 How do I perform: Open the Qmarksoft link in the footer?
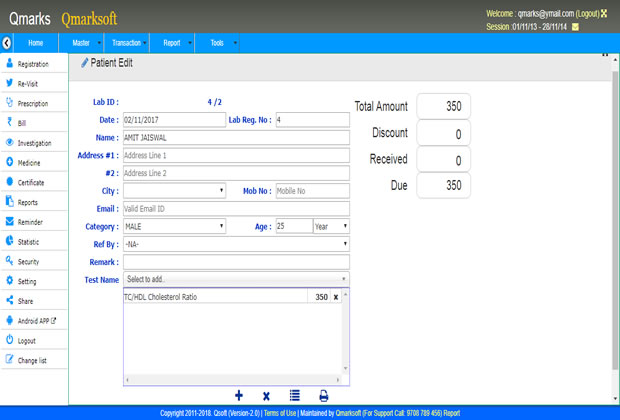coord(348,413)
